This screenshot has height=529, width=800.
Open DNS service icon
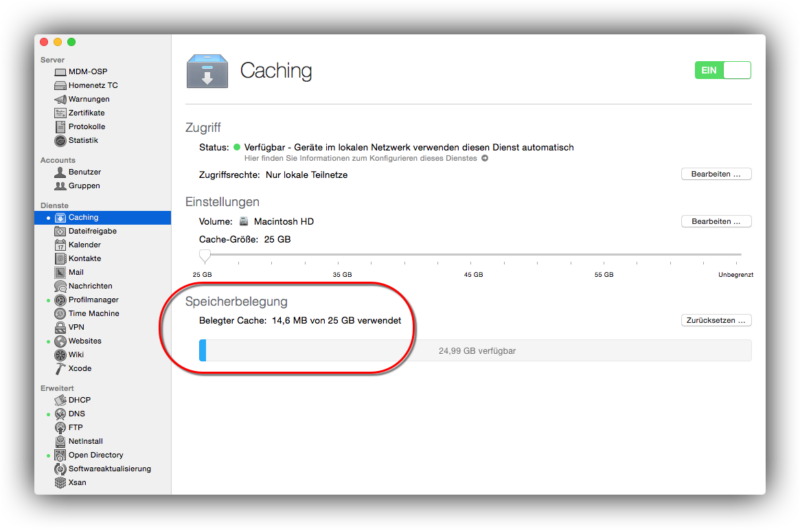pyautogui.click(x=60, y=414)
